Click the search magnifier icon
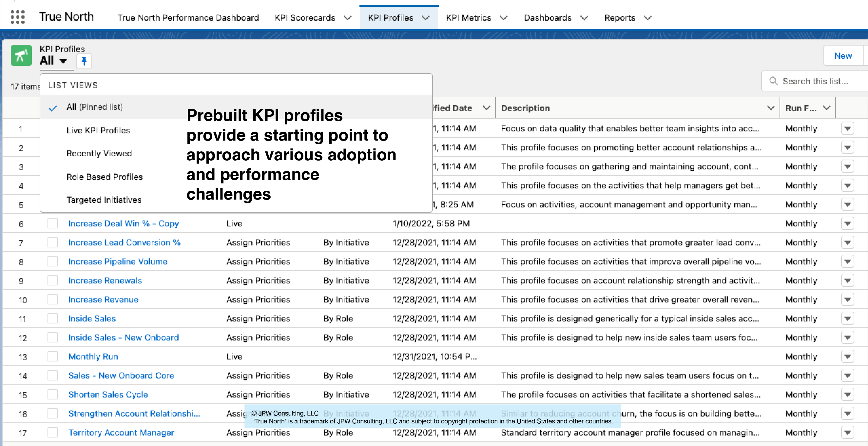The image size is (868, 446). [773, 81]
